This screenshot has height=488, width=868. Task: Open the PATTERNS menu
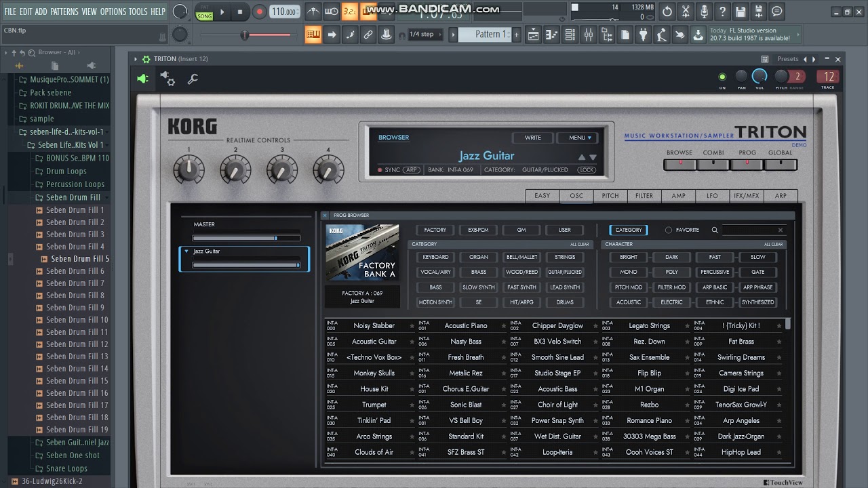(x=64, y=12)
